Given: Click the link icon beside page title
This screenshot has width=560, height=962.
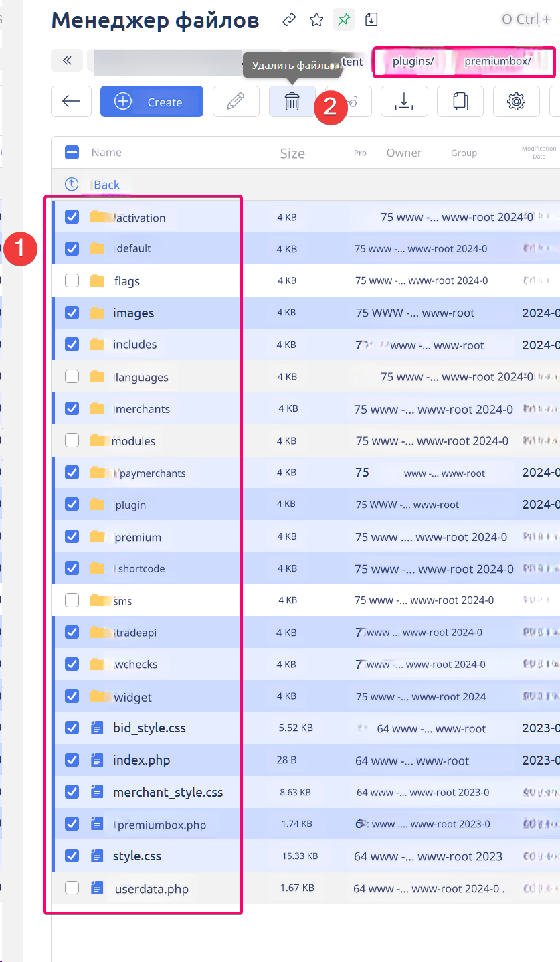Looking at the screenshot, I should pos(289,20).
